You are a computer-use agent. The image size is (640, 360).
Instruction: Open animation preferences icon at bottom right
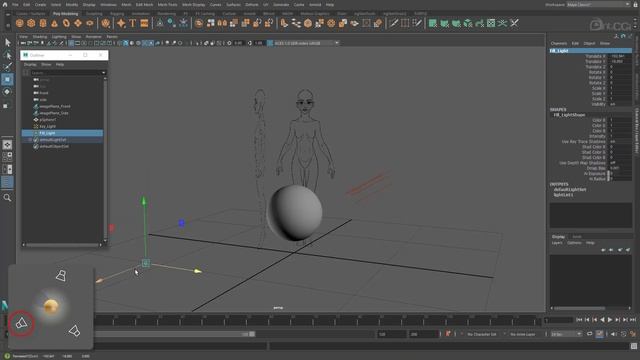tap(633, 334)
